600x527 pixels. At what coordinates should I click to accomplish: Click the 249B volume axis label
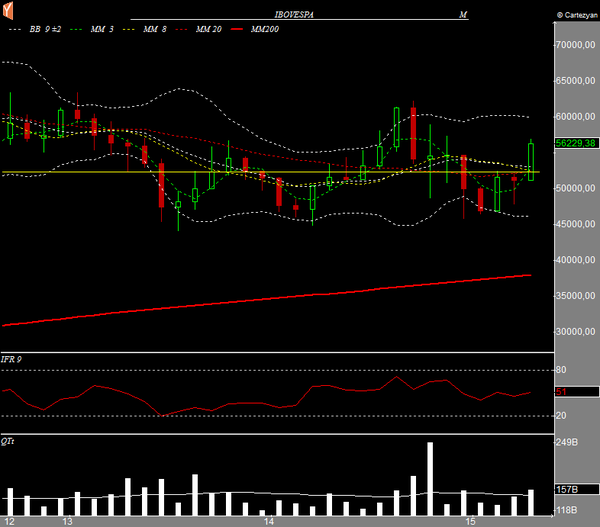(567, 442)
